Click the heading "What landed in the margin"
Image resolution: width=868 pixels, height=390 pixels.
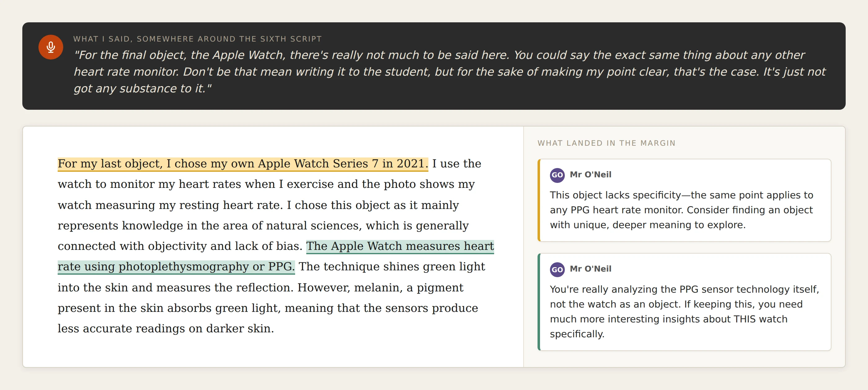pyautogui.click(x=606, y=143)
